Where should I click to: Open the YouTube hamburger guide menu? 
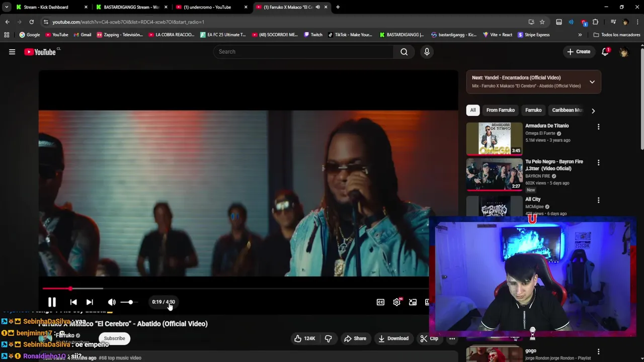pos(12,52)
